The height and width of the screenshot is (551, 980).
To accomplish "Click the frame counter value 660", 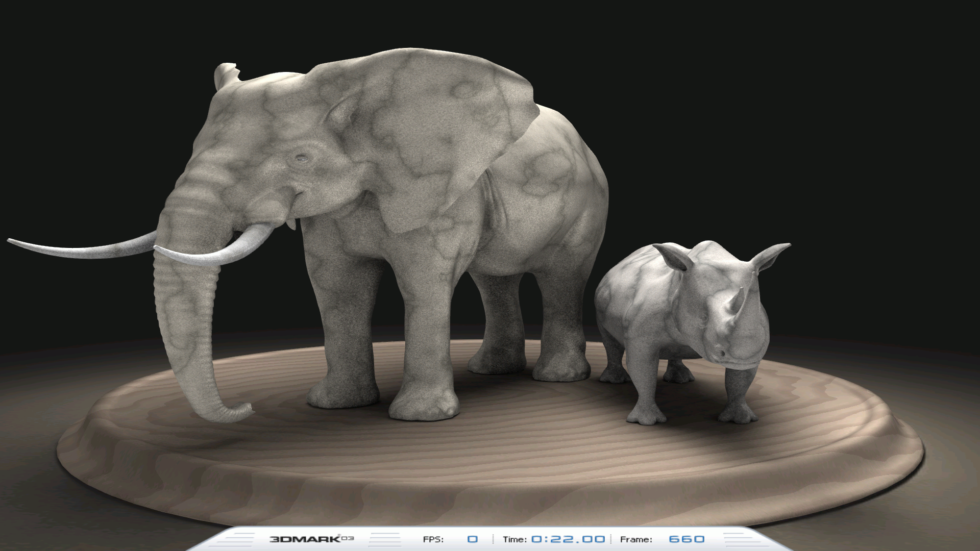I will (x=687, y=539).
